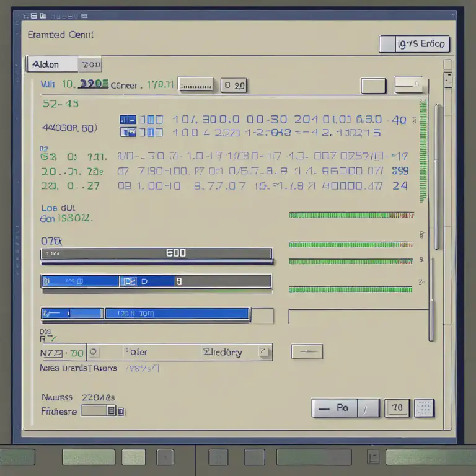Click the gray progress bar showing "600"

(x=156, y=253)
